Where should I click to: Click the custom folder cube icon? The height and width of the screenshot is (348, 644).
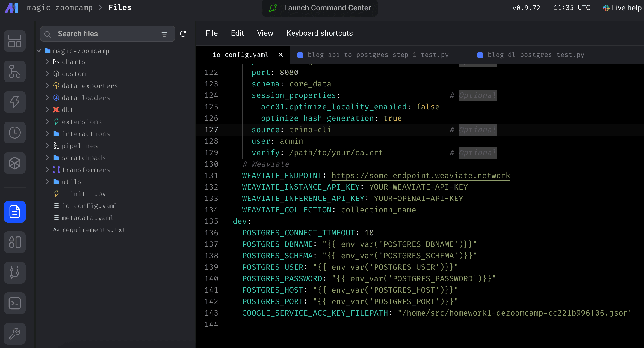[56, 74]
